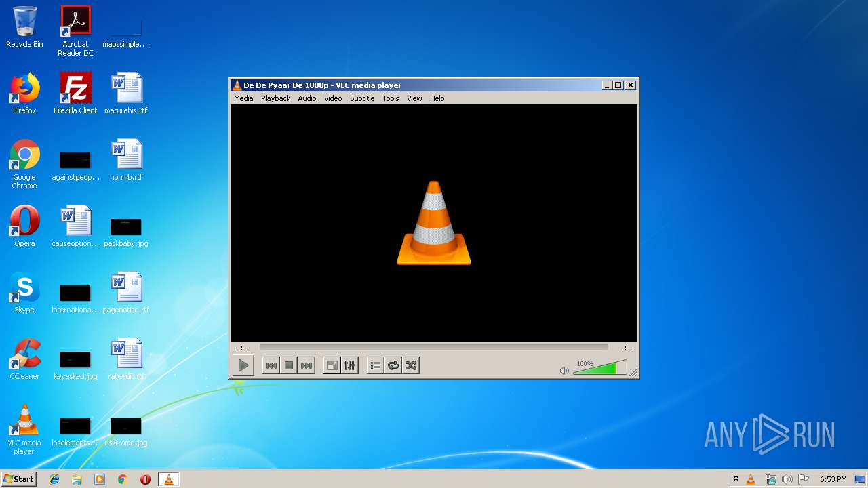Select the Firefox desktop icon
The height and width of the screenshot is (488, 868).
[24, 94]
